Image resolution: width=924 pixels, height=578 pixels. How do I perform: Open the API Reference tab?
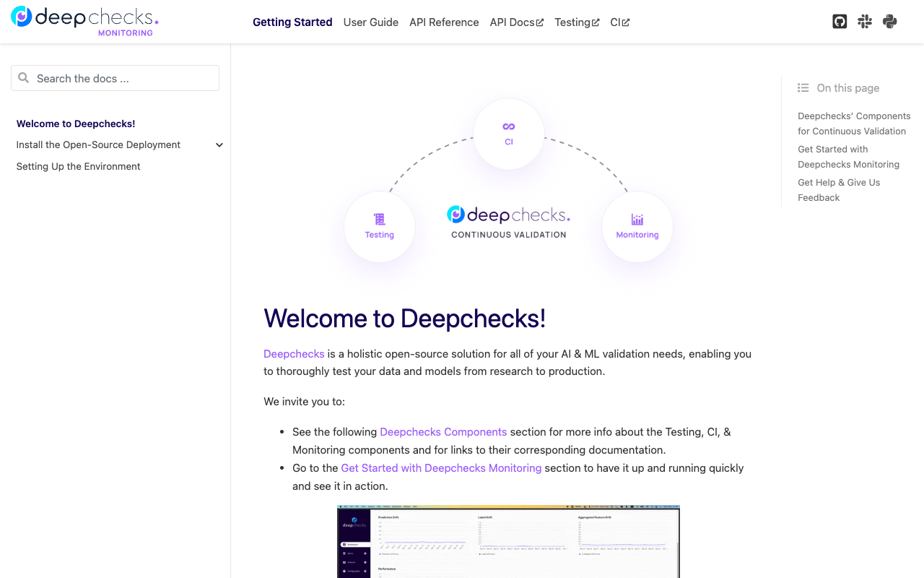444,22
